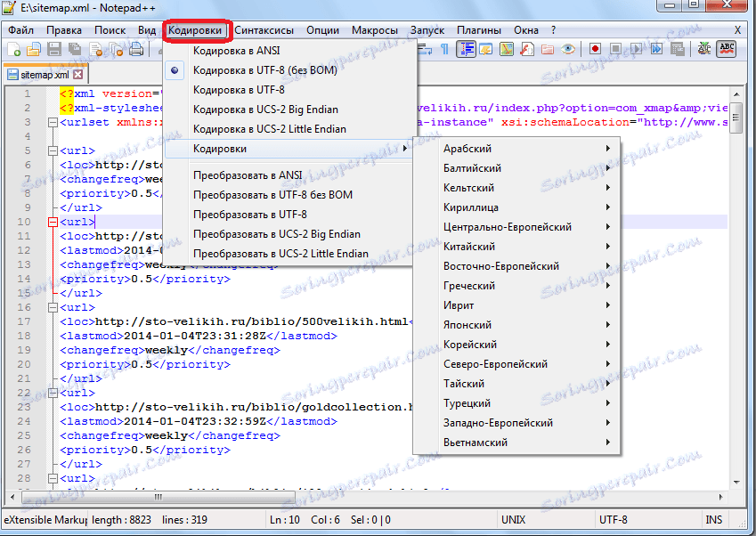Open a file with the Open folder icon

tap(32, 49)
